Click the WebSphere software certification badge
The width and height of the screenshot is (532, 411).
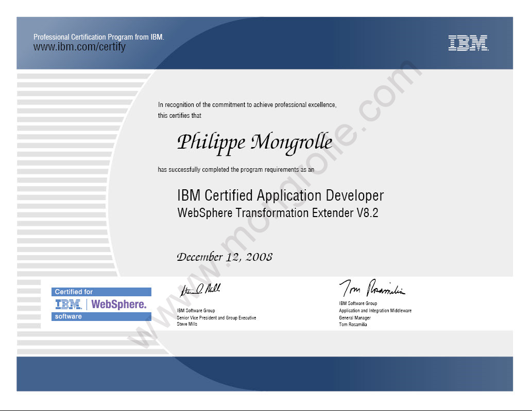(x=101, y=304)
